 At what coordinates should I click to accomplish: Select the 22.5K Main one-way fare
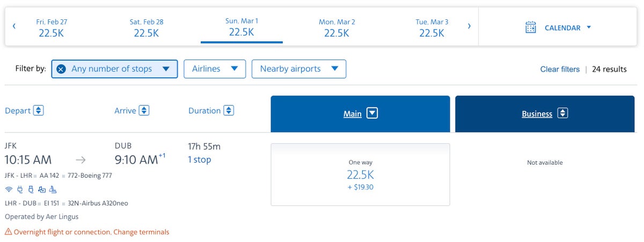360,174
